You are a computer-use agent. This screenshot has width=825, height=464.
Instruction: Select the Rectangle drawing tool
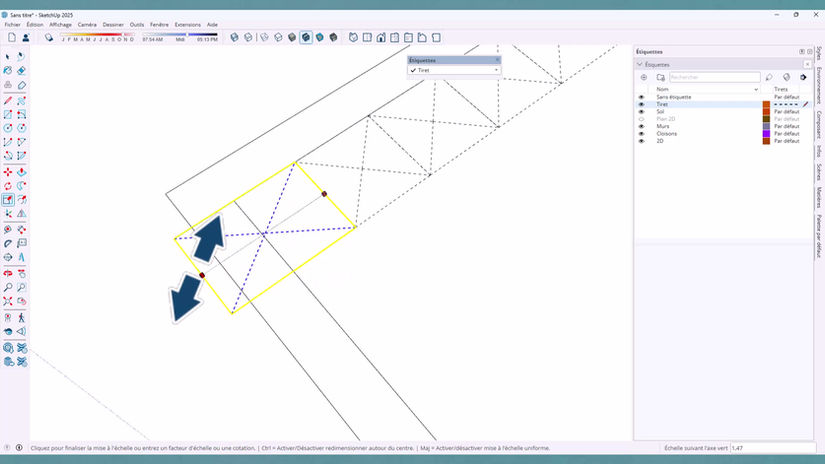(x=8, y=114)
